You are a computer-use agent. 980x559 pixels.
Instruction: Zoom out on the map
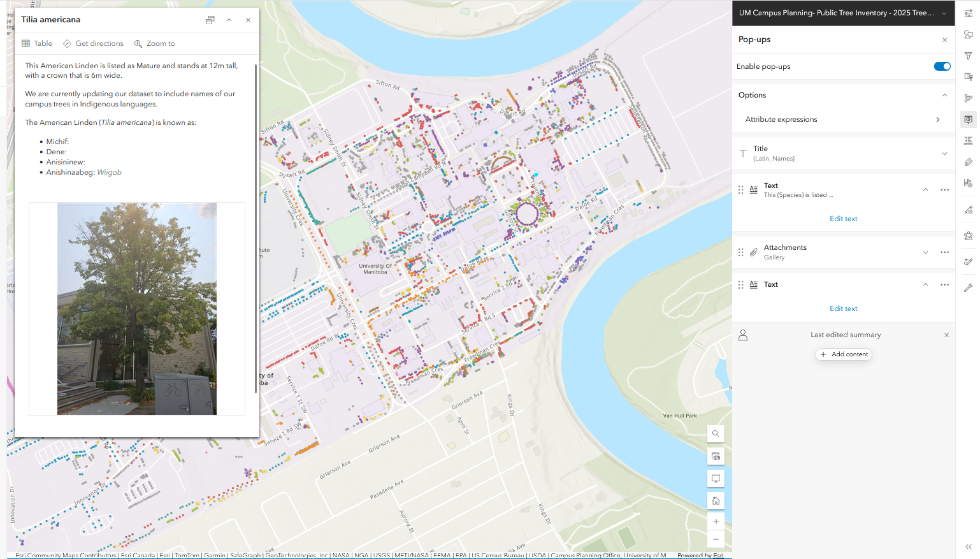(716, 539)
